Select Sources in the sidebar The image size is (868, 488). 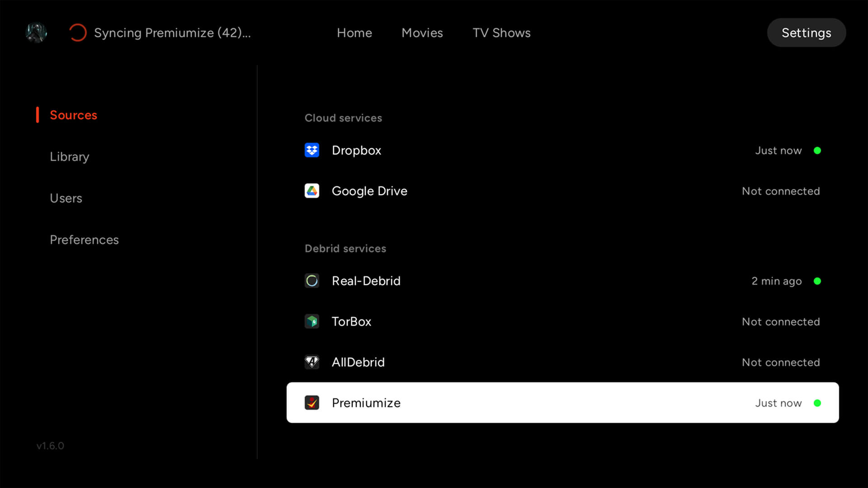point(73,115)
